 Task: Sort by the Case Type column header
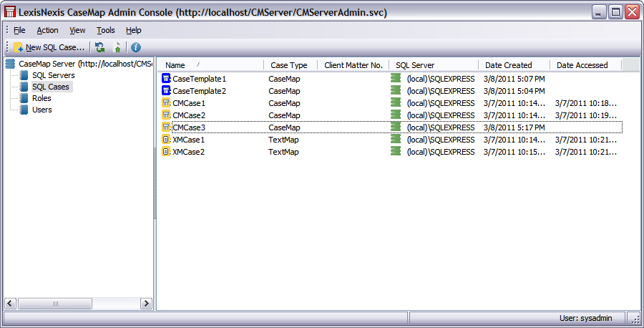pos(291,65)
